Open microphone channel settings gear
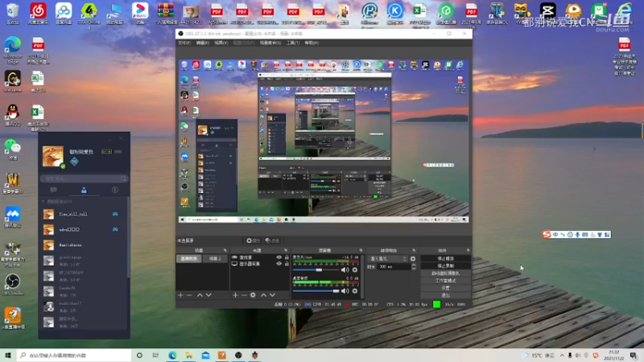 pyautogui.click(x=355, y=269)
